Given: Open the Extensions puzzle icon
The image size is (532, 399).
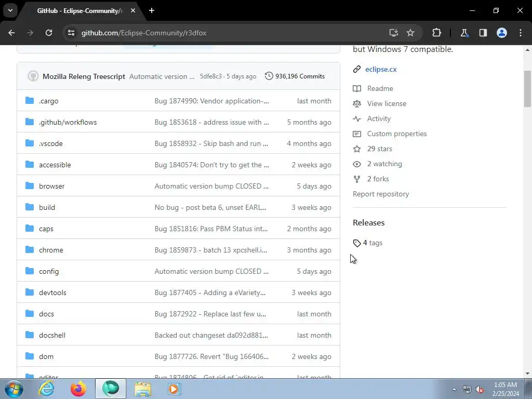Looking at the screenshot, I should tap(436, 33).
